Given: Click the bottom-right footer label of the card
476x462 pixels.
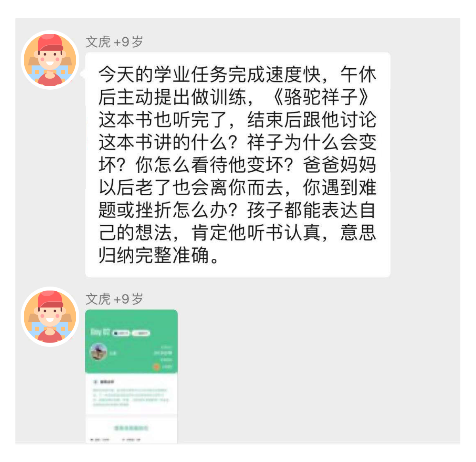Looking at the screenshot, I should (x=131, y=440).
